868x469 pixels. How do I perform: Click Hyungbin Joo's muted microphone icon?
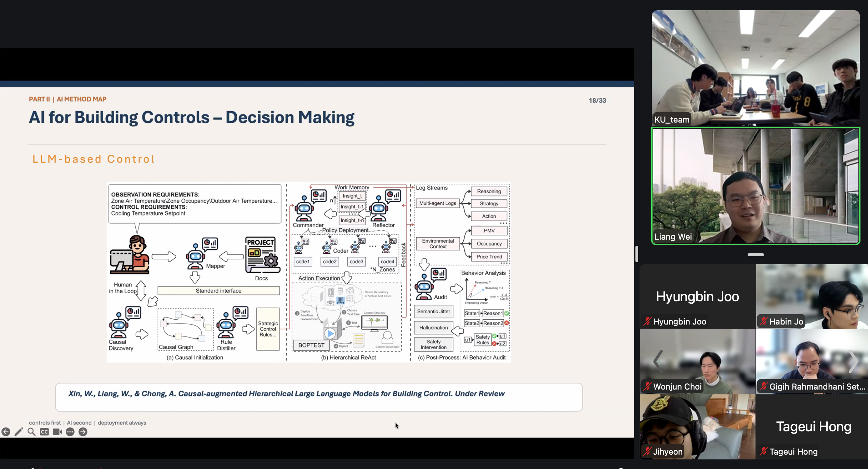click(x=647, y=321)
